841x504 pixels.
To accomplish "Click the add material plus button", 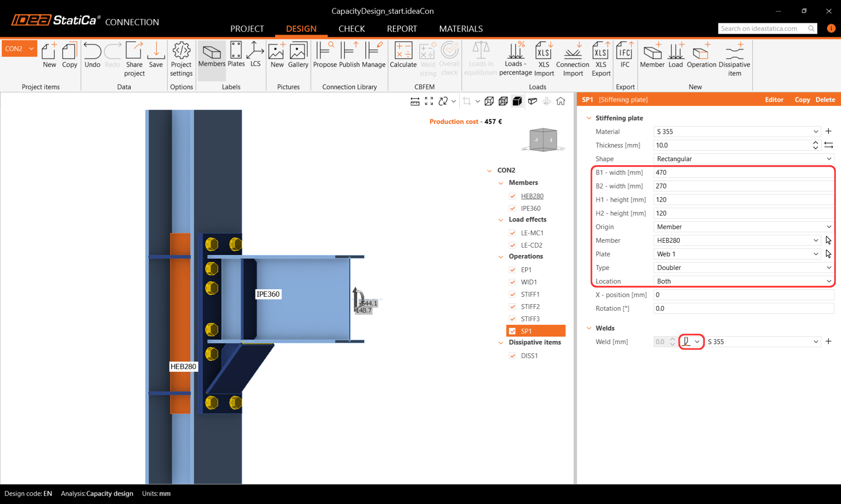I will (828, 131).
